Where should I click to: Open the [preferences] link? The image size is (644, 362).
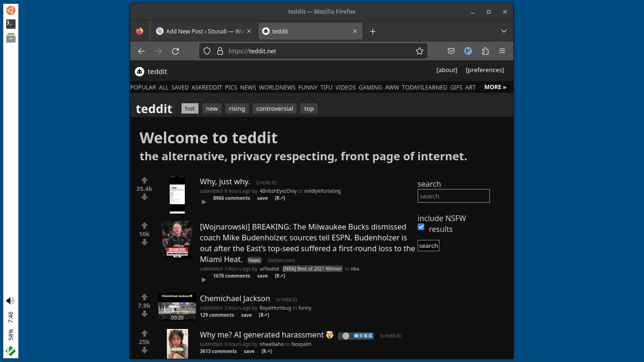coord(485,70)
